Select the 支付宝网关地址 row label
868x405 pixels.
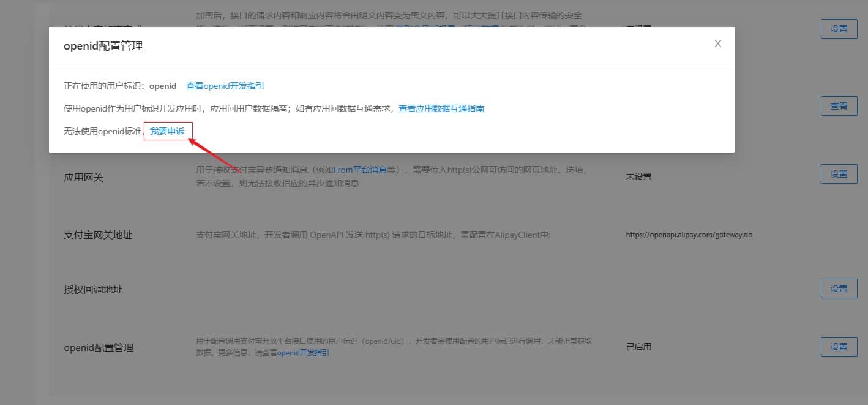[x=98, y=235]
